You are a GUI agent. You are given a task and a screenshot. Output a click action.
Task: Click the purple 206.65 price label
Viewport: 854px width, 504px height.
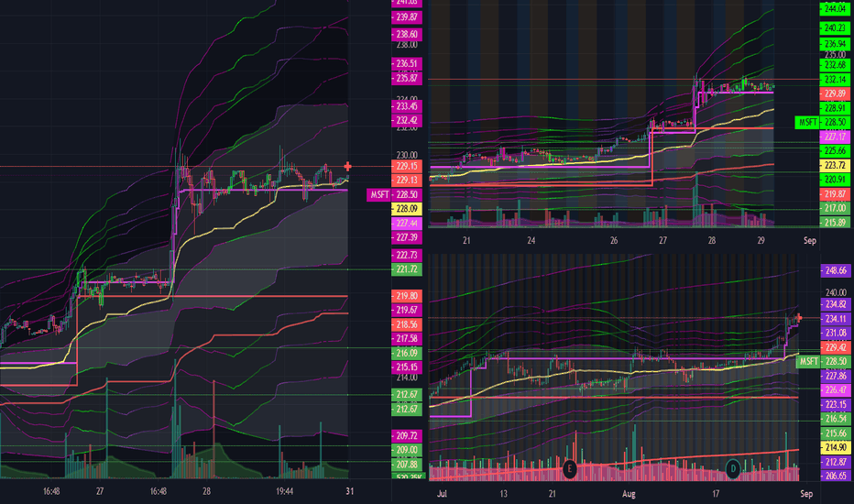(x=836, y=476)
